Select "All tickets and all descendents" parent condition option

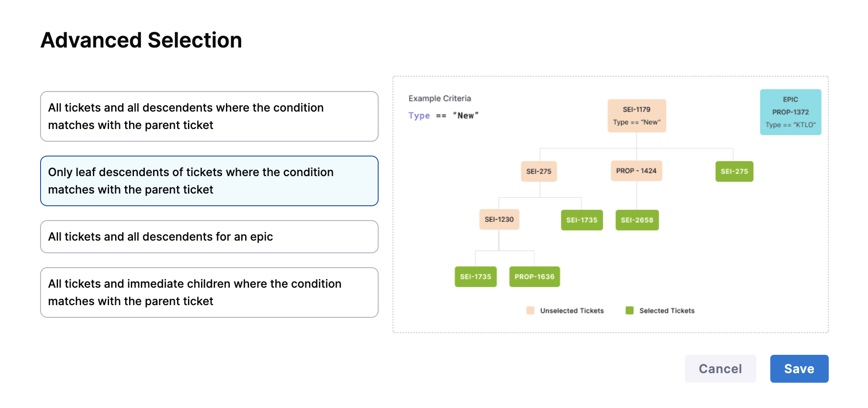(x=209, y=116)
